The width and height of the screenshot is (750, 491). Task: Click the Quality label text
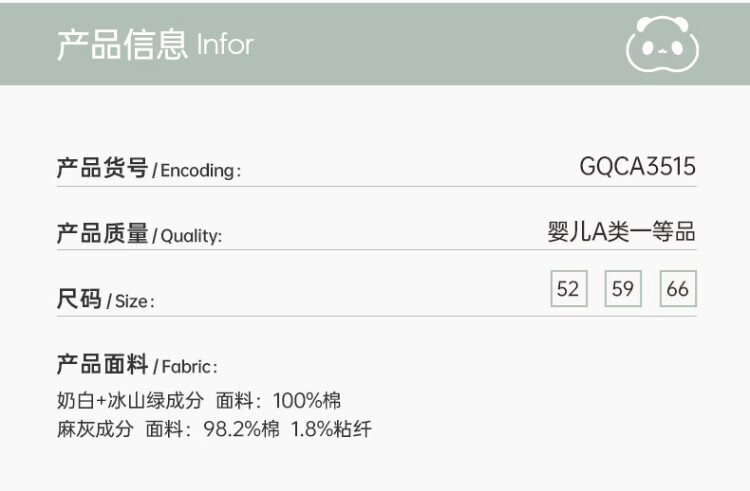coord(191,237)
